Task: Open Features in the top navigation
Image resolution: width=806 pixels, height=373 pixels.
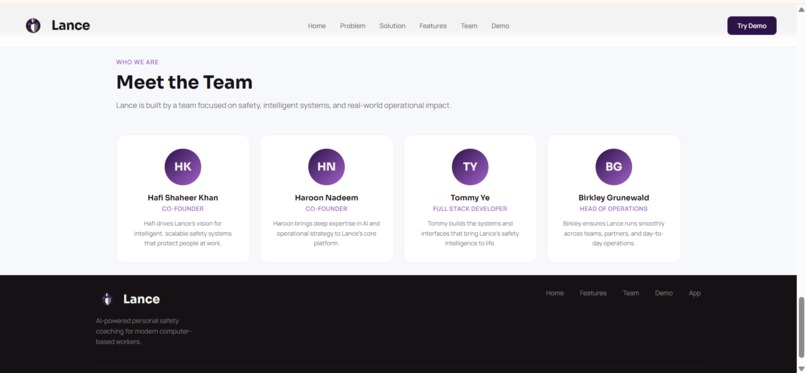Action: [433, 26]
